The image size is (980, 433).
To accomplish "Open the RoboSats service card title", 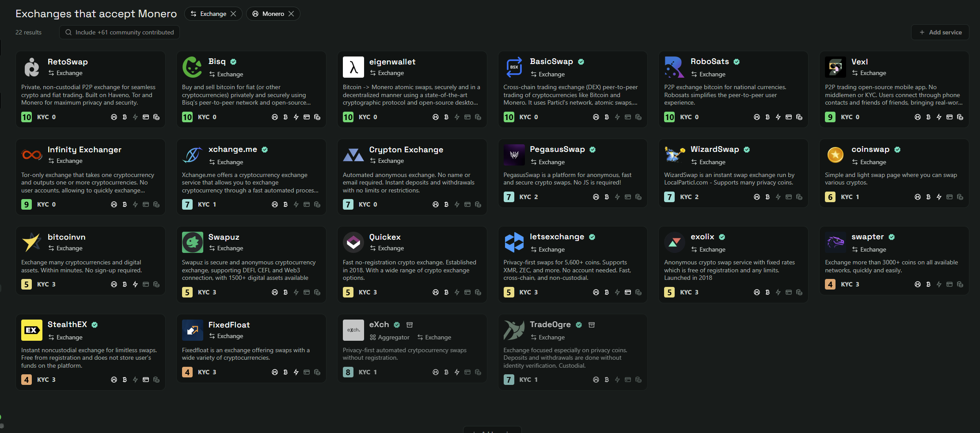I will coord(709,61).
